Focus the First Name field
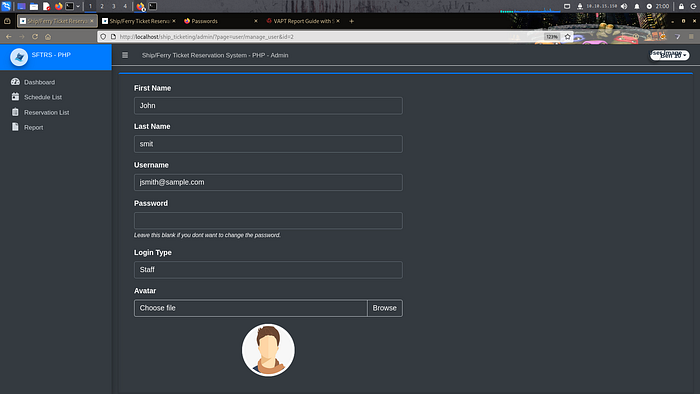The width and height of the screenshot is (700, 394). click(x=268, y=106)
